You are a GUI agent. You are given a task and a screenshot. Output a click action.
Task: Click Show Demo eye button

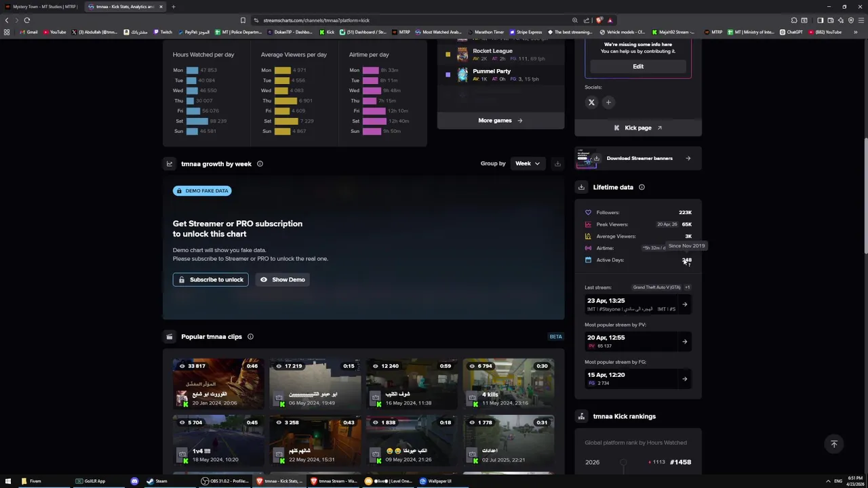coord(283,279)
